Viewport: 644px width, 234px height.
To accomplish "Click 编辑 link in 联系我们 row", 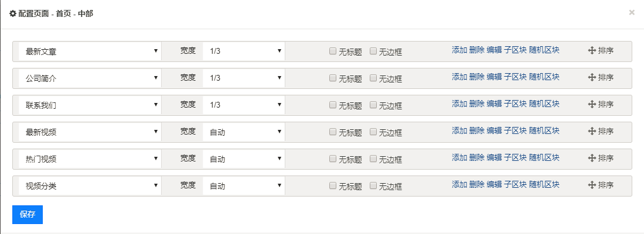I will tap(494, 104).
